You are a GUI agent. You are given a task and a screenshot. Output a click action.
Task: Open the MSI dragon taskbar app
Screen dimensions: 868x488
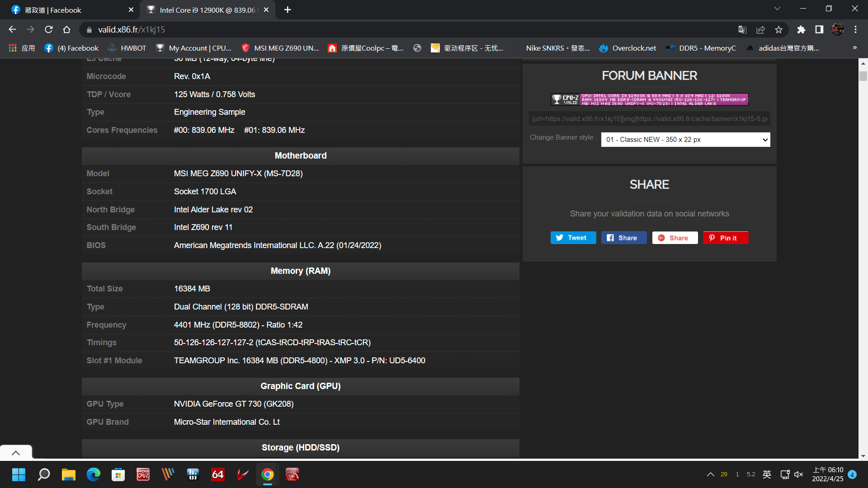pos(243,474)
